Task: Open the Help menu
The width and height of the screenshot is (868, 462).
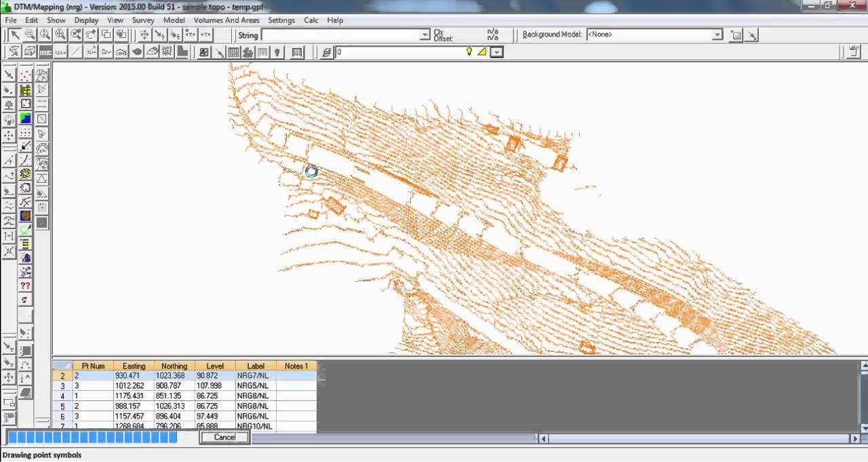Action: [x=335, y=20]
